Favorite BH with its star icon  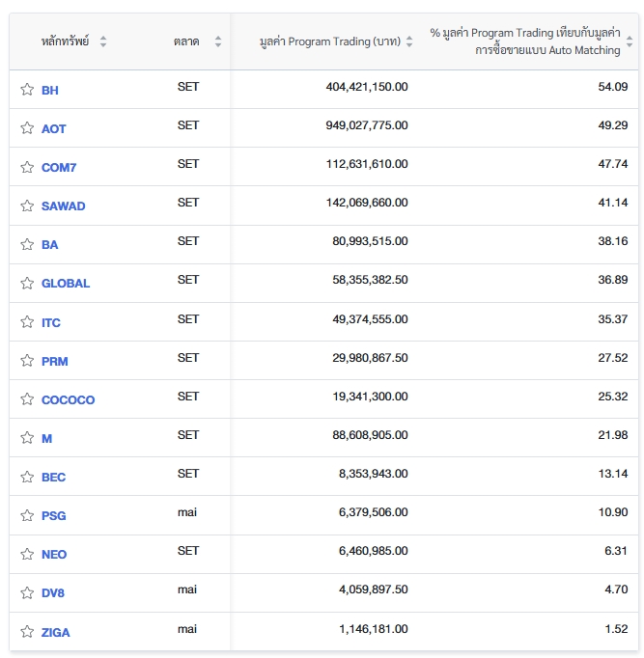pyautogui.click(x=27, y=90)
